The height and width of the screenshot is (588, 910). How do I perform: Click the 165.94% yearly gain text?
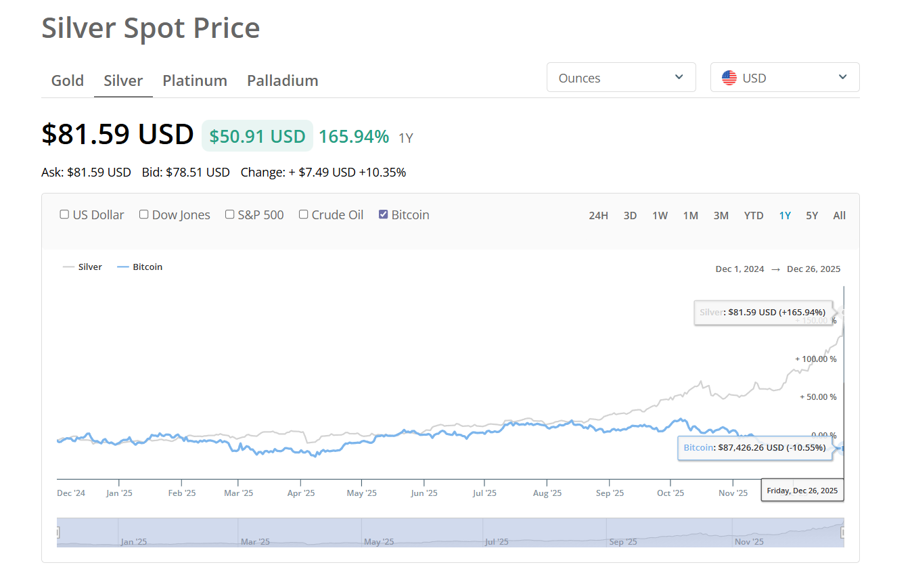point(354,137)
